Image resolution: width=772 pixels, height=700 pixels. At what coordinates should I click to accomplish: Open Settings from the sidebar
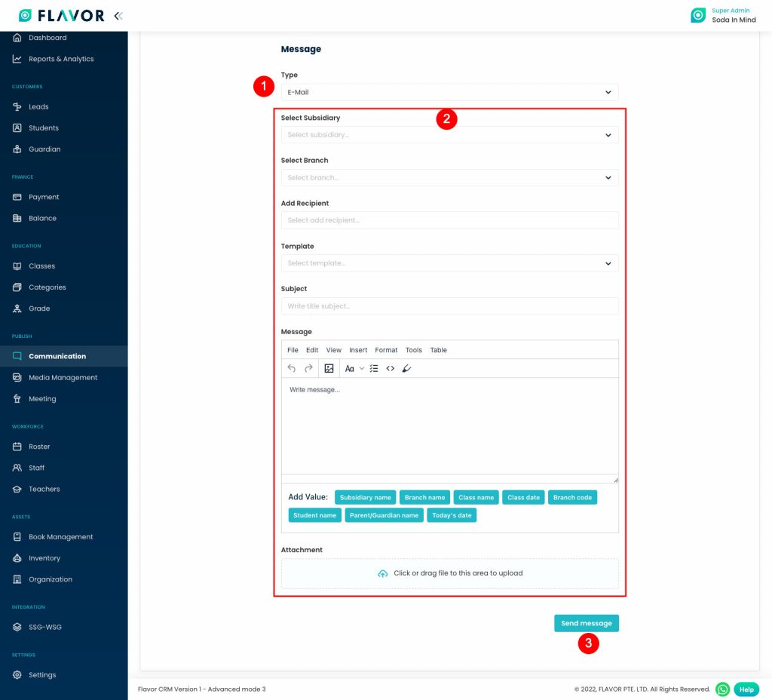(42, 675)
